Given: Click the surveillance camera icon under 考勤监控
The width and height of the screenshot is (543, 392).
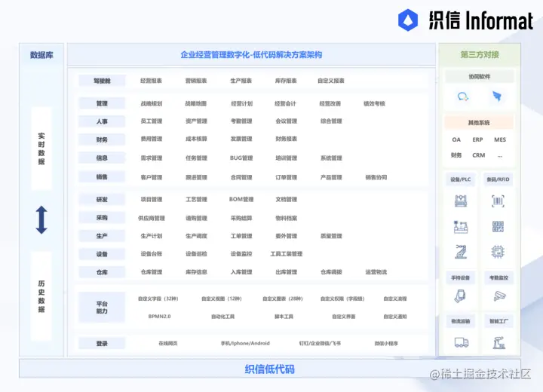Looking at the screenshot, I should click(499, 296).
